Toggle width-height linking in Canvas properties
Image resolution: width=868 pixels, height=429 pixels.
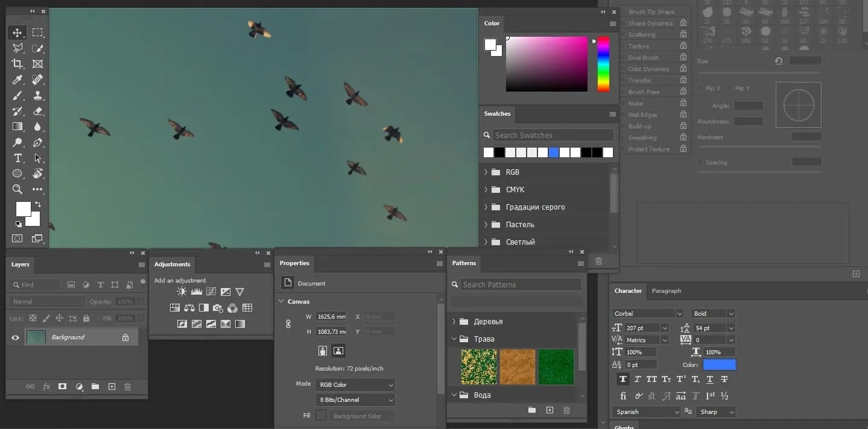288,324
